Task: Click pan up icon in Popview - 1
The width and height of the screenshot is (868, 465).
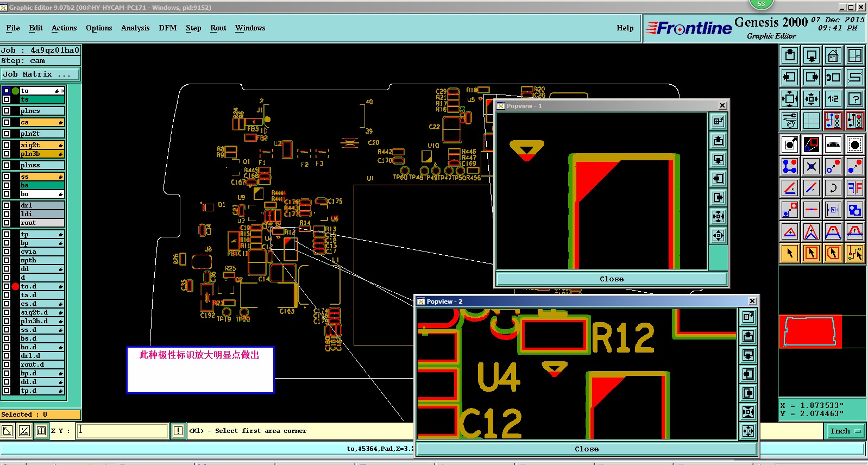Action: click(718, 141)
